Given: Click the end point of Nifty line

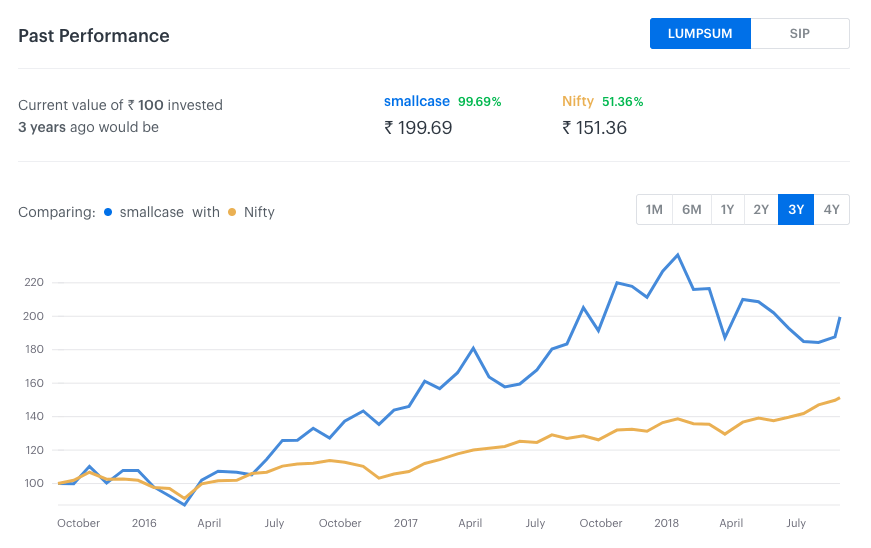Looking at the screenshot, I should [839, 398].
